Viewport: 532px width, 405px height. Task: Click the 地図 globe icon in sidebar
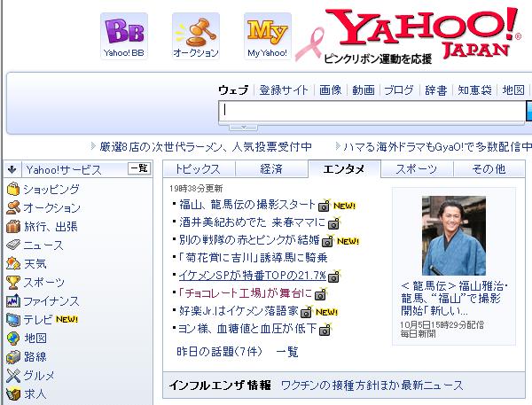[13, 338]
